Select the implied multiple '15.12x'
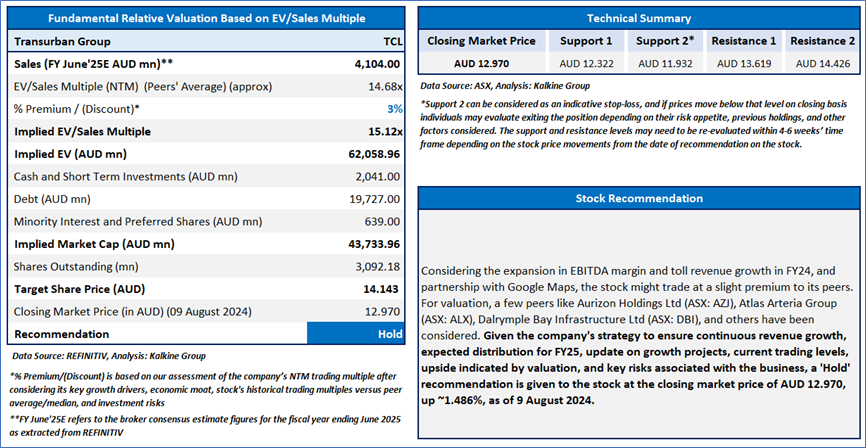 (386, 131)
